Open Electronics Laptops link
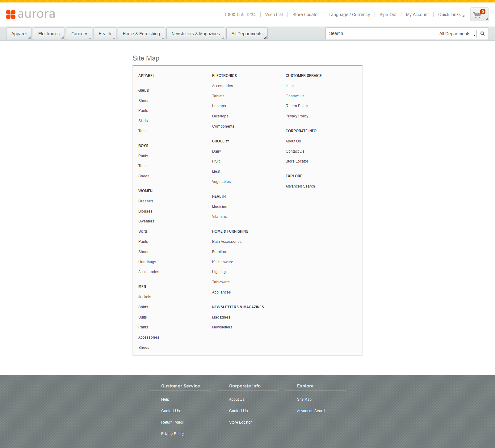 219,106
